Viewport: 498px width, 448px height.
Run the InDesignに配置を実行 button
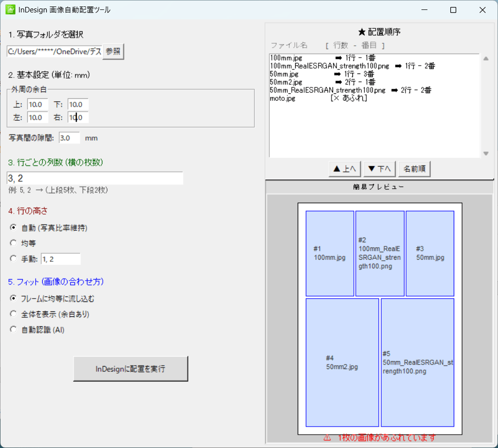point(131,369)
